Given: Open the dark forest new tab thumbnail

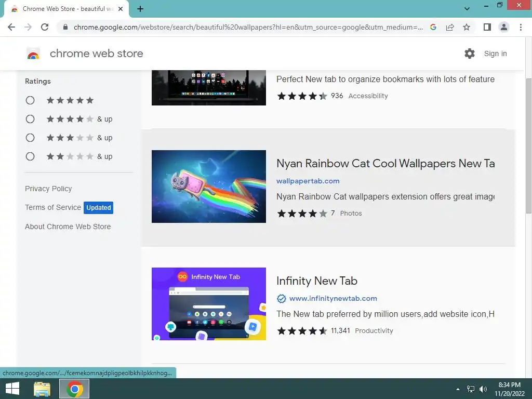Looking at the screenshot, I should click(209, 87).
